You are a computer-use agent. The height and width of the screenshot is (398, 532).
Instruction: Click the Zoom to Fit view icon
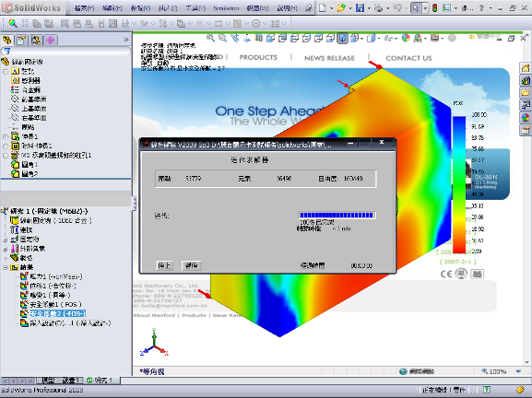(x=210, y=39)
